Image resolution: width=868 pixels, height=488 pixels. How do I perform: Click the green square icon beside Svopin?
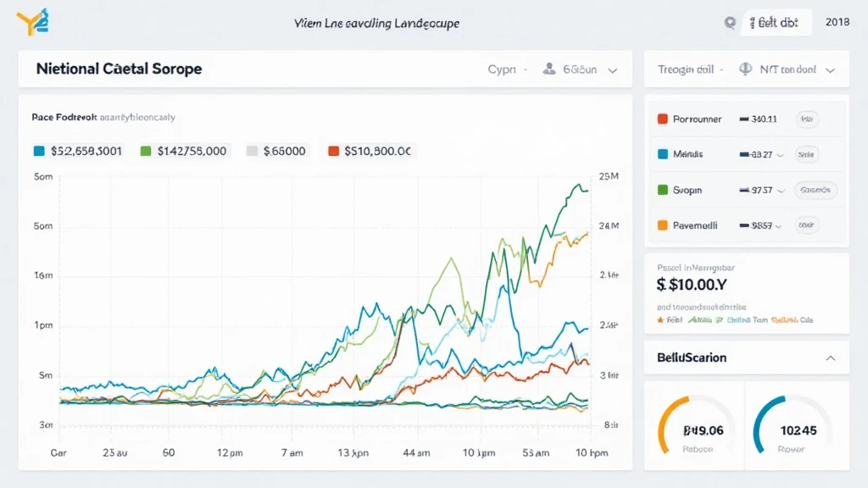663,191
